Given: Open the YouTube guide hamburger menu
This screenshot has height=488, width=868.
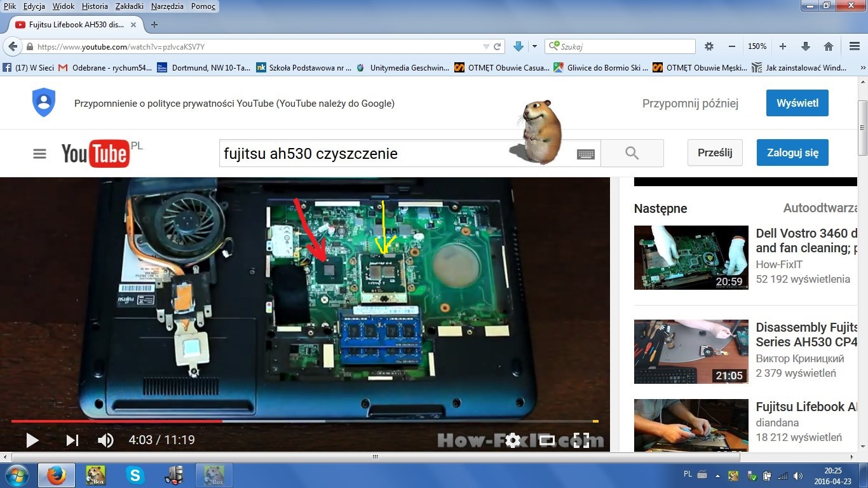Looking at the screenshot, I should 39,154.
